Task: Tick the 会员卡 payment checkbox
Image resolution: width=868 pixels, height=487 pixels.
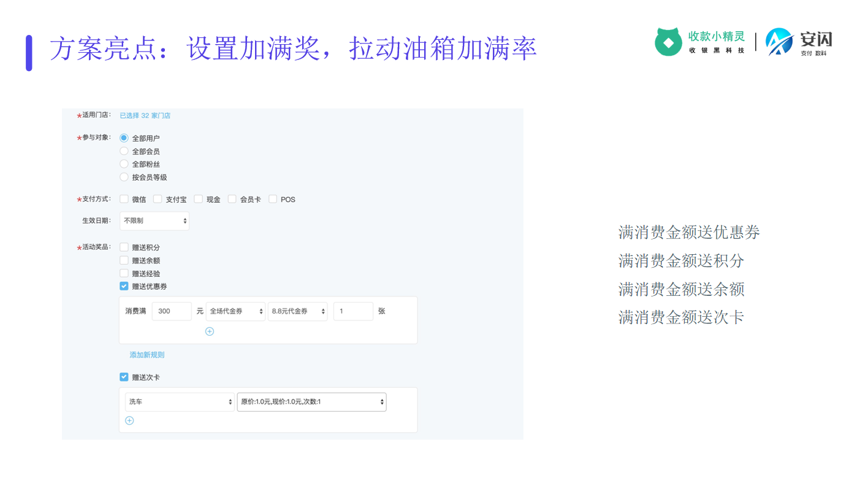Action: coord(232,199)
